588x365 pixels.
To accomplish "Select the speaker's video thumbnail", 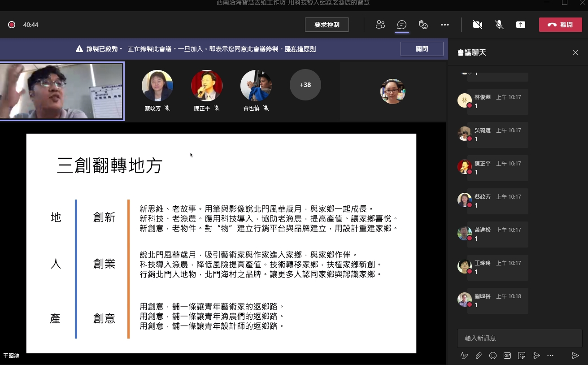I will tap(62, 91).
